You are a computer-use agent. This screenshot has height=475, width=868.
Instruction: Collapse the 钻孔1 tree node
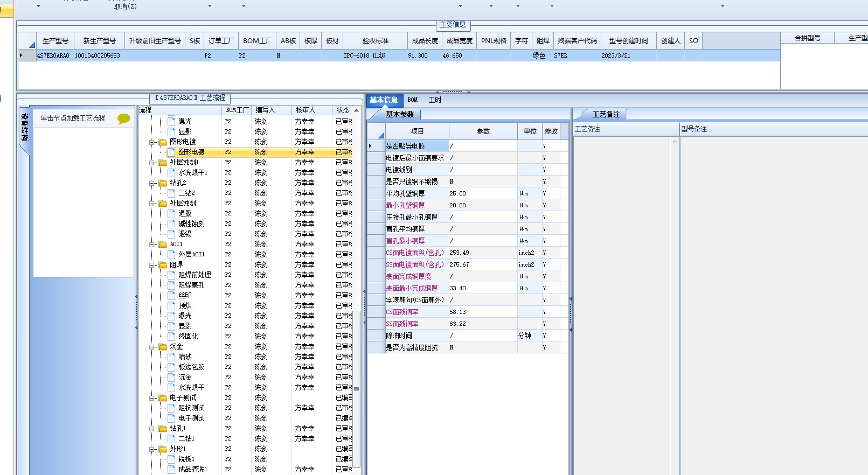pyautogui.click(x=152, y=429)
